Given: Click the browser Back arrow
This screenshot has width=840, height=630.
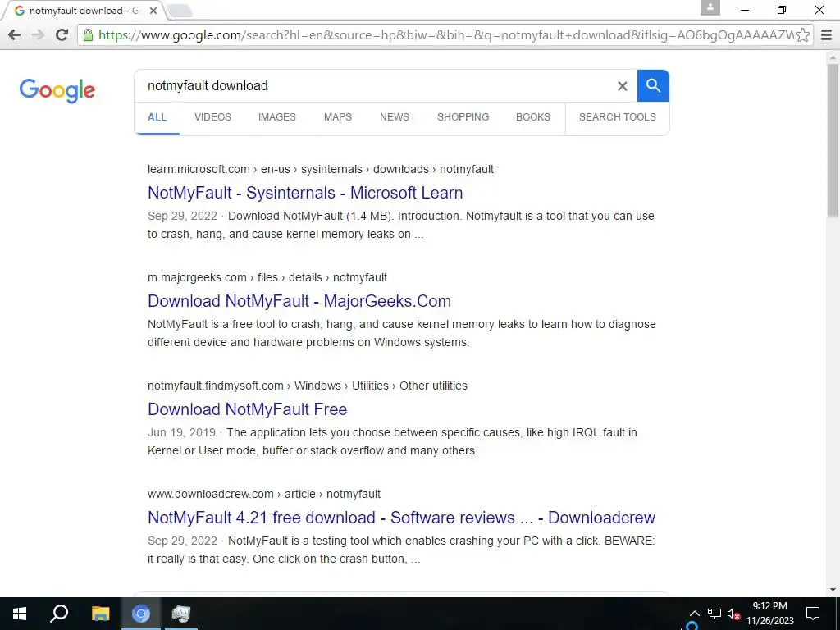Looking at the screenshot, I should pos(15,35).
